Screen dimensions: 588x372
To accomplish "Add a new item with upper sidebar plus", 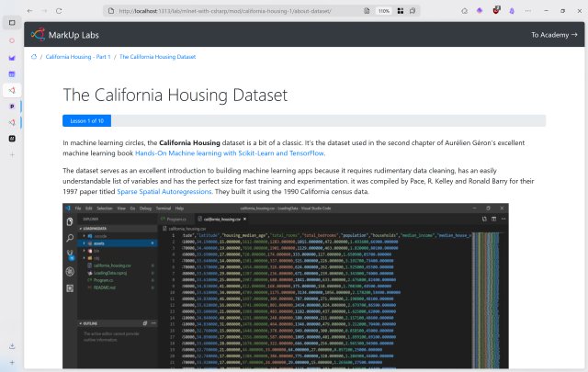I will coord(12,155).
